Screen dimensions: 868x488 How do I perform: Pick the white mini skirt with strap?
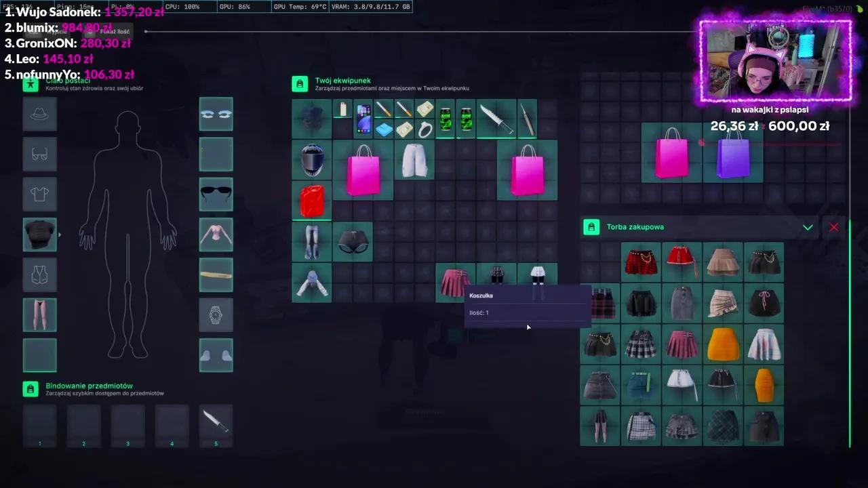point(682,385)
